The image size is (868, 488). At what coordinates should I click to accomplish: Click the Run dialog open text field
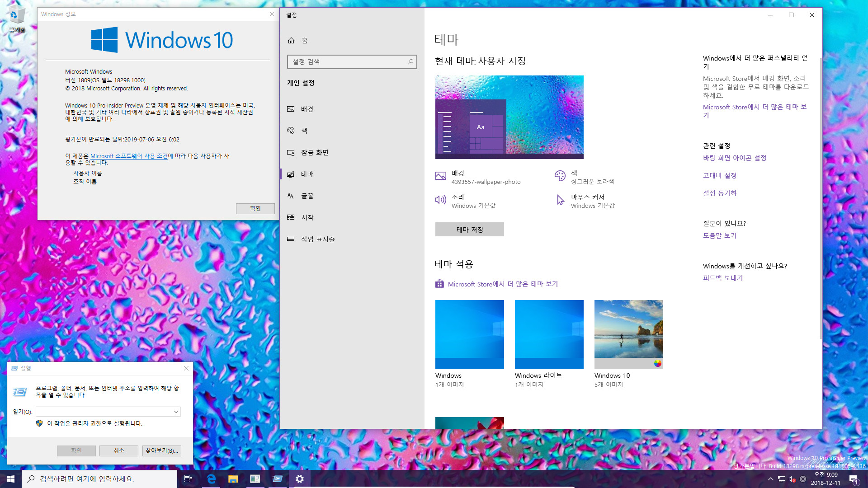104,412
